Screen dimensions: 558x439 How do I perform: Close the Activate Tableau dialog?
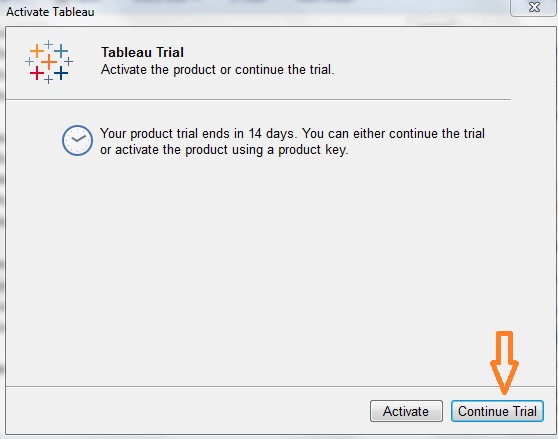(533, 7)
